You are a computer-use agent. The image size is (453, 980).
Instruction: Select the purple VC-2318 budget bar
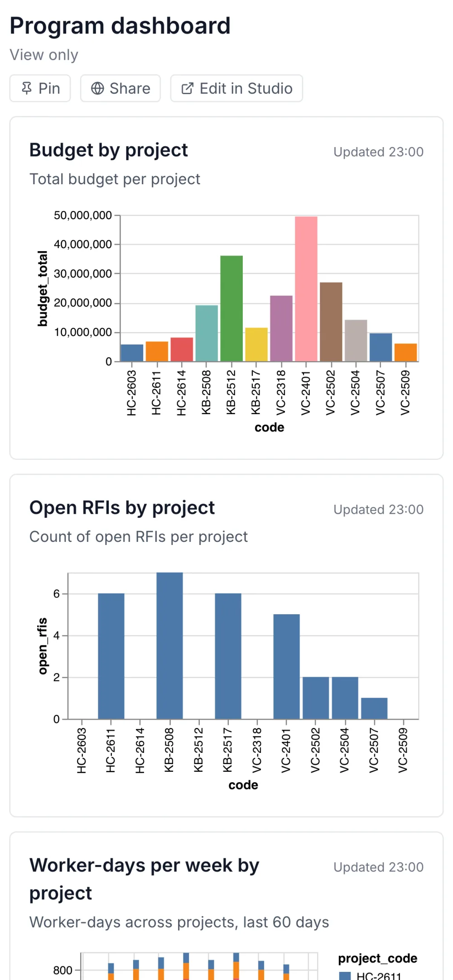[281, 328]
